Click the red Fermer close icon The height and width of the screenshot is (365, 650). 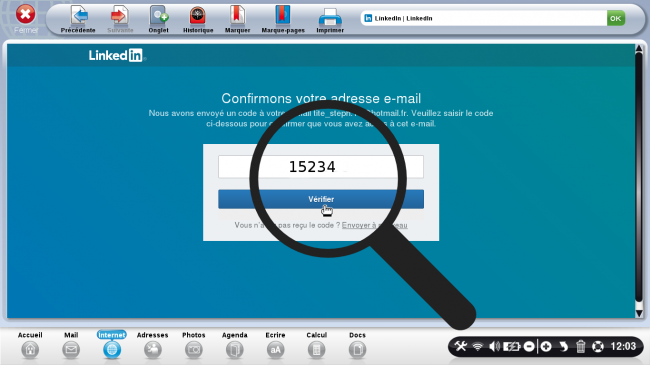pyautogui.click(x=25, y=14)
